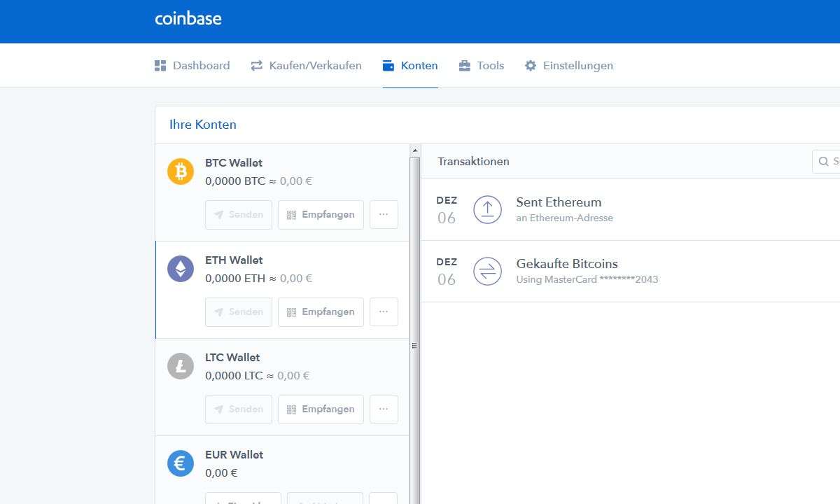Open the BTC Wallet more options menu

384,215
